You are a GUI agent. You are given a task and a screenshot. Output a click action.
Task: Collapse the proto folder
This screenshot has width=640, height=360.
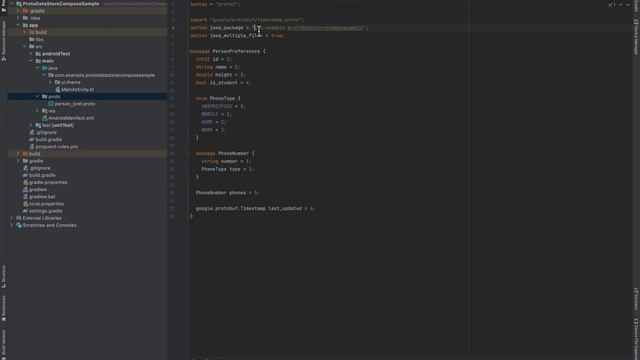(38, 97)
